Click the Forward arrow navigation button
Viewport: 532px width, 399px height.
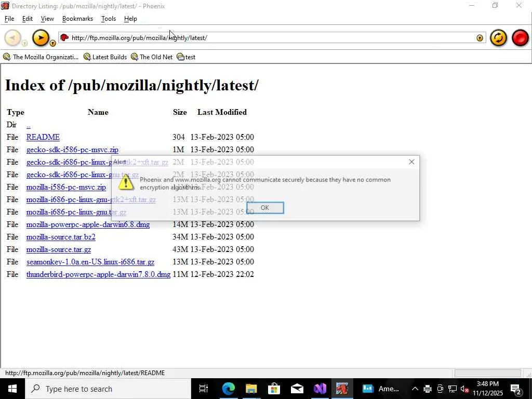(x=41, y=37)
